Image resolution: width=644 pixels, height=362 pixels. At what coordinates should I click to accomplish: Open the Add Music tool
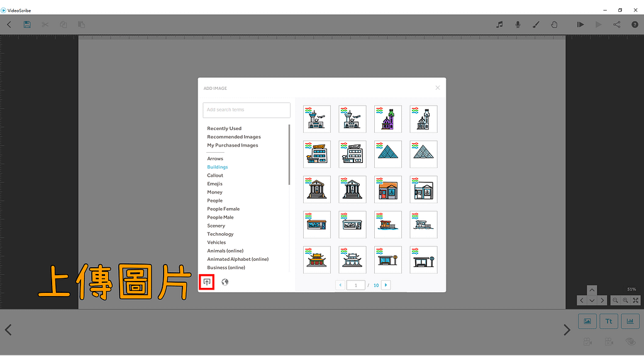[x=499, y=25]
